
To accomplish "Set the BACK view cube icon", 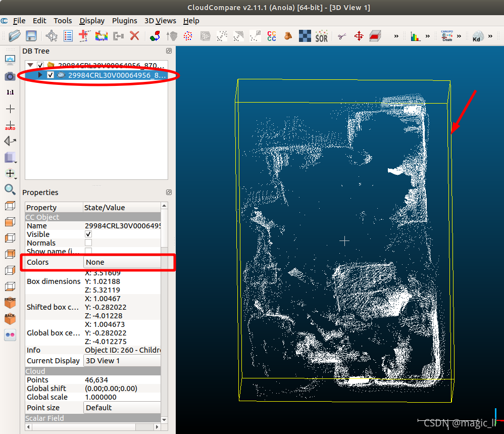I will [x=10, y=319].
